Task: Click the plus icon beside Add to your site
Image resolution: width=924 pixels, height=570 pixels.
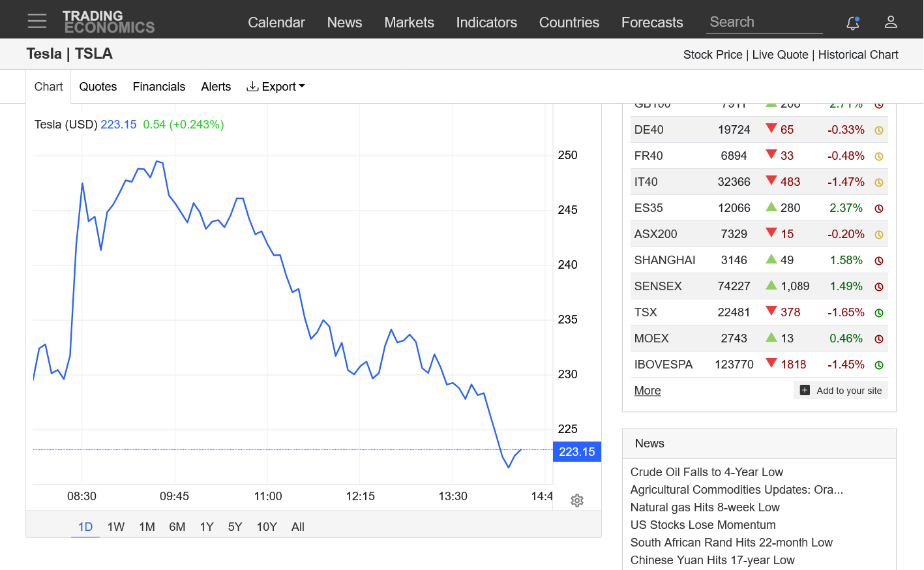Action: (805, 390)
